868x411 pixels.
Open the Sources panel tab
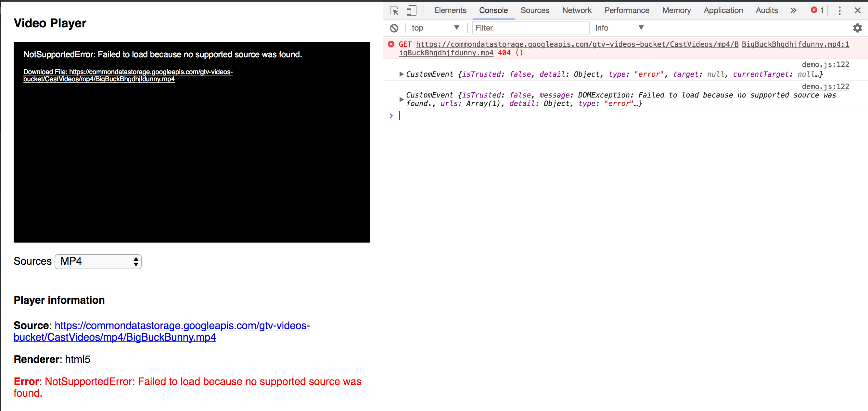[x=535, y=10]
